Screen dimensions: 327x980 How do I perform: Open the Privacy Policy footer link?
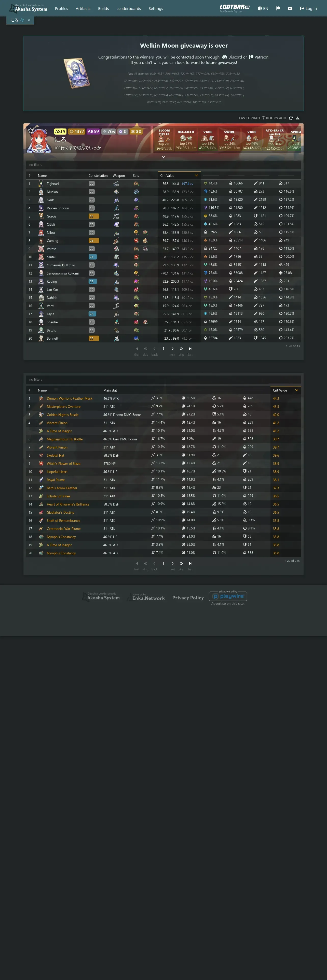tap(188, 598)
